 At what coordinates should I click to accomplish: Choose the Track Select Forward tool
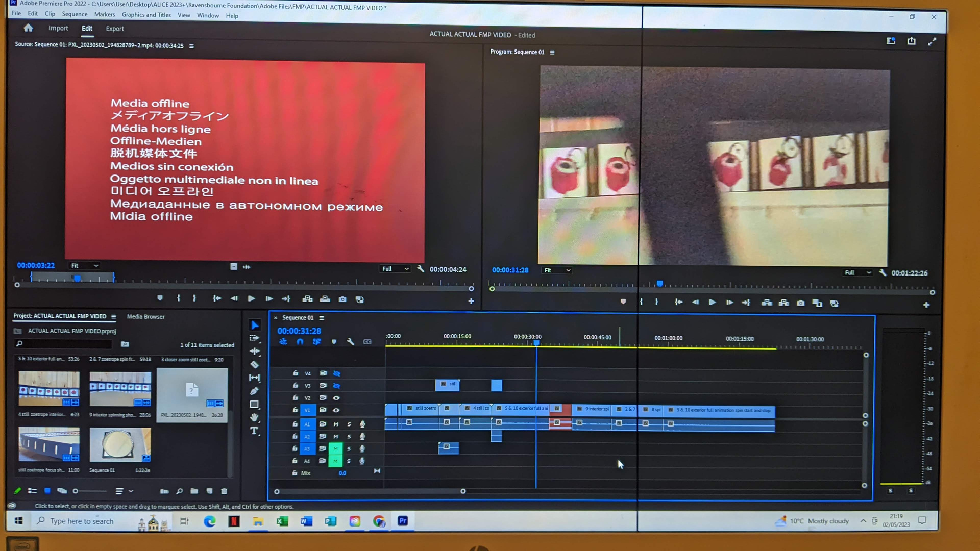pos(254,338)
